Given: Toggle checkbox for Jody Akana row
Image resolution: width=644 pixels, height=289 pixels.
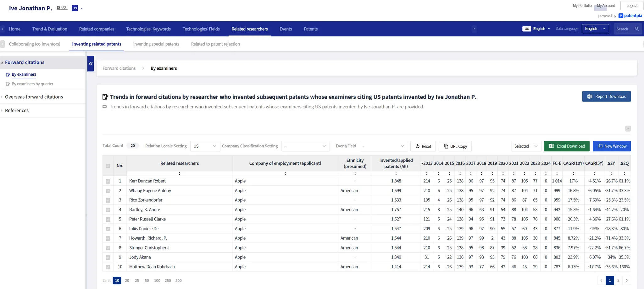Looking at the screenshot, I should point(108,258).
